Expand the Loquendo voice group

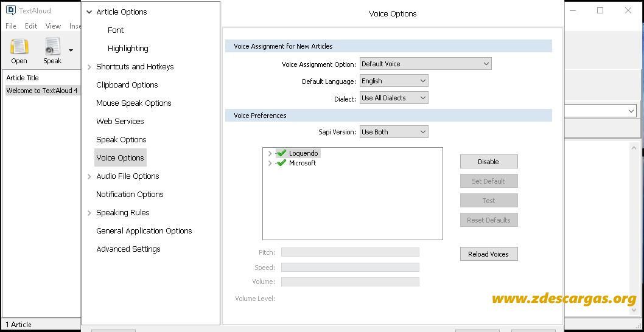[x=270, y=153]
